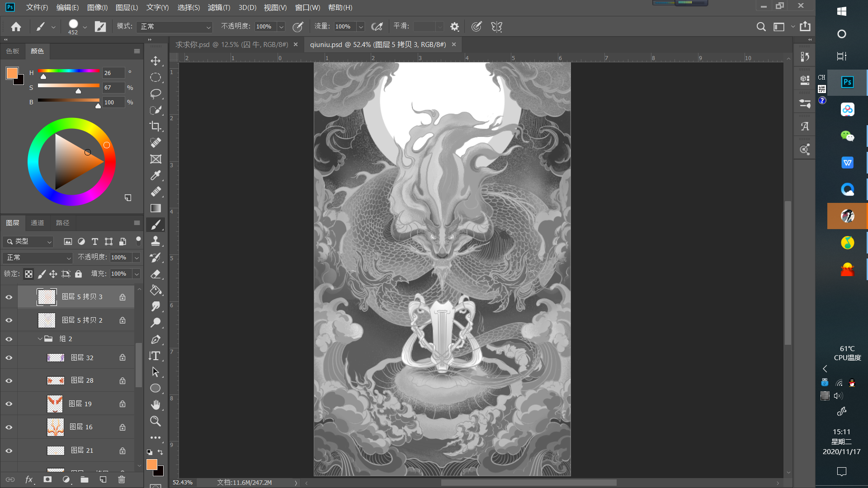This screenshot has width=868, height=488.
Task: Hide layer 图层 5 拷贝 3
Action: coord(9,297)
